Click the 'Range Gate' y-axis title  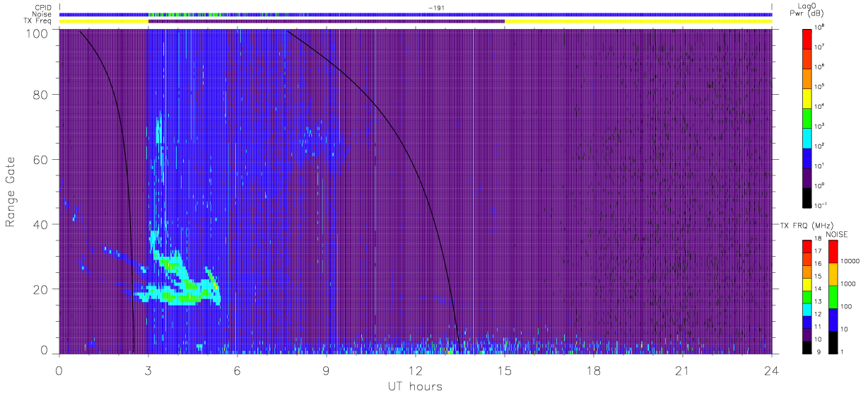(11, 192)
